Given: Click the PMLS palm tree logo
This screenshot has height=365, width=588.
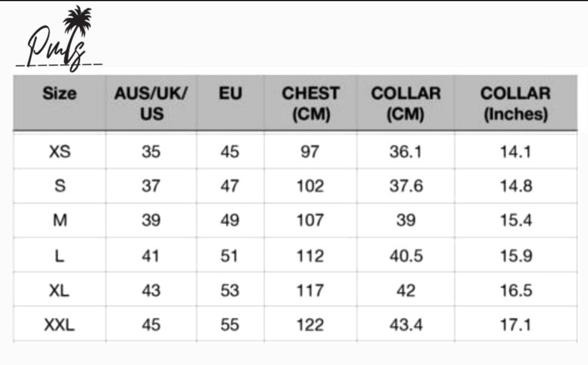Looking at the screenshot, I should tap(59, 39).
